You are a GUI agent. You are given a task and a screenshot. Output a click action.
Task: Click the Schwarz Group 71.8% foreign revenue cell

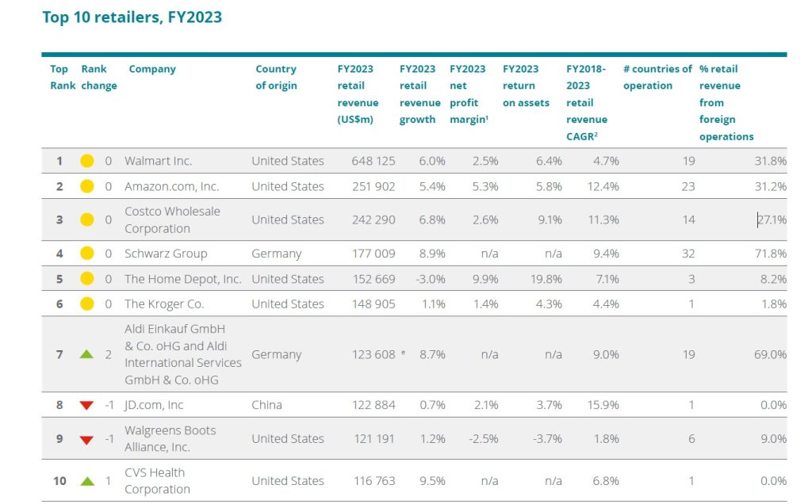coord(771,253)
